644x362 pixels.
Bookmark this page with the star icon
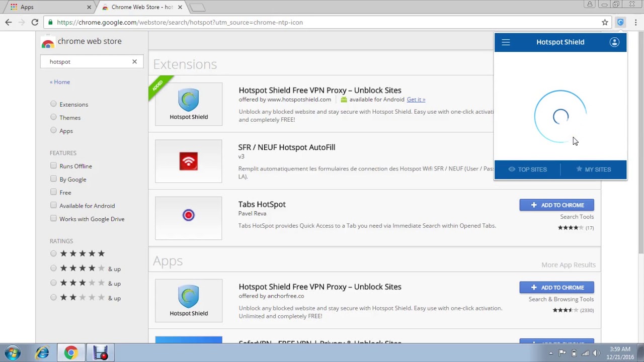[x=605, y=22]
